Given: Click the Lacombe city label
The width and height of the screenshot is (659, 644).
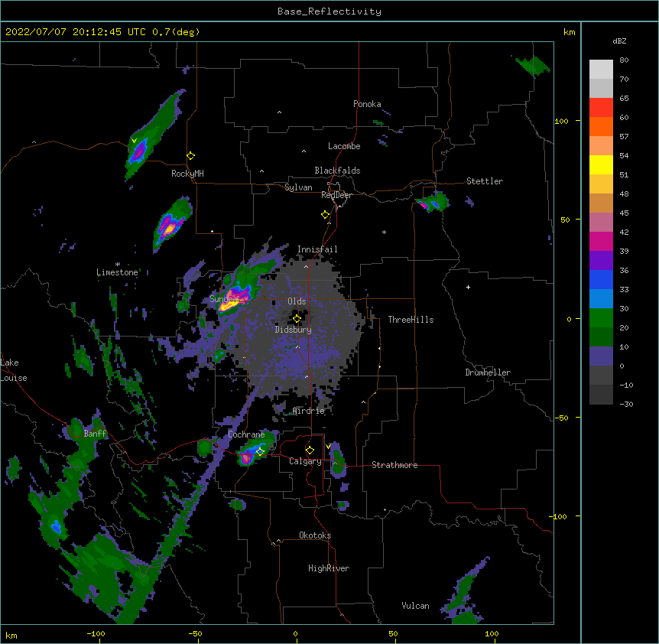Looking at the screenshot, I should click(x=344, y=146).
